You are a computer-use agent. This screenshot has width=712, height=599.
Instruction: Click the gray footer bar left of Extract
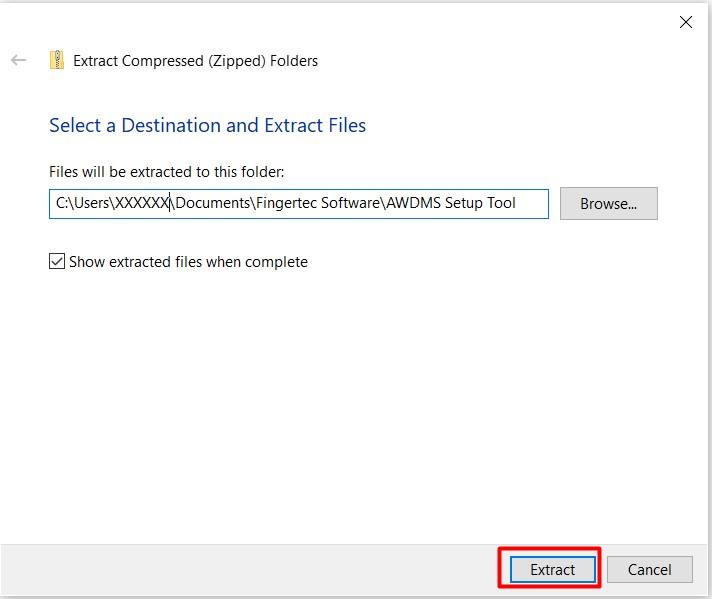point(250,569)
